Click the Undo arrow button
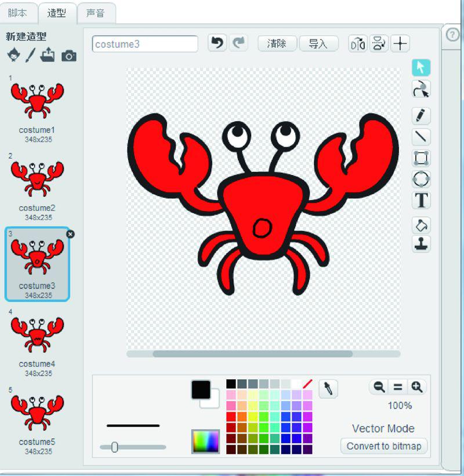 coord(217,43)
